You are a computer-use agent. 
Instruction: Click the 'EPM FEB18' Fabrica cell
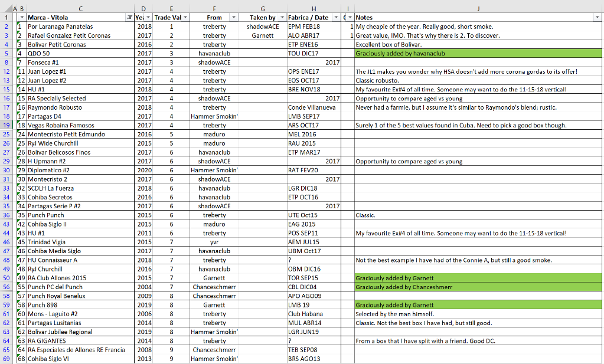[x=314, y=27]
